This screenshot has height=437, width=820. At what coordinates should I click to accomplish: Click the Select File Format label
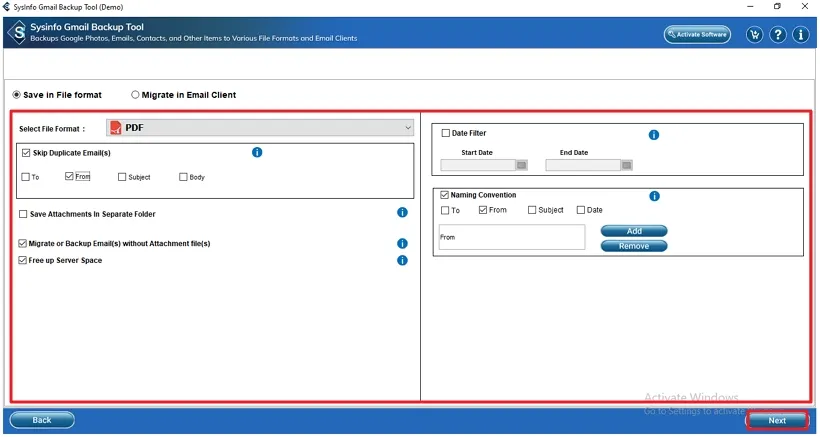tap(52, 129)
